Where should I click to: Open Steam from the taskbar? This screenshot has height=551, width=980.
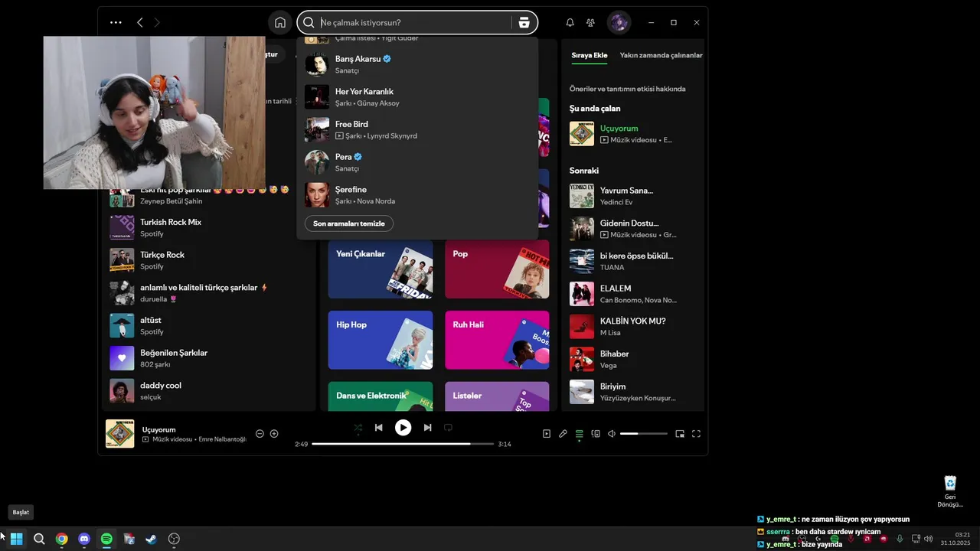pos(152,539)
